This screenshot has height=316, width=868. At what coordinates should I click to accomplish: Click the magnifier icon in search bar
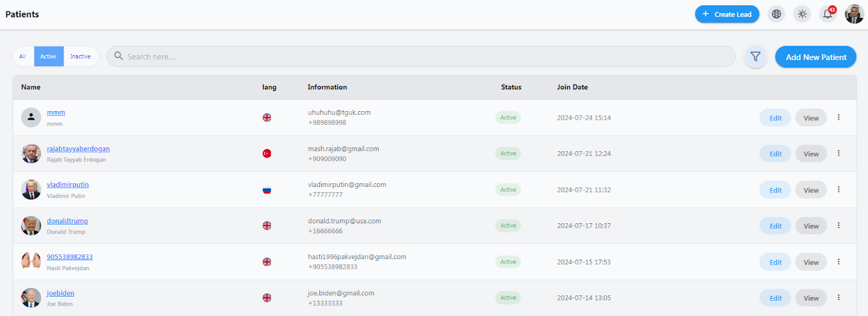coord(118,56)
